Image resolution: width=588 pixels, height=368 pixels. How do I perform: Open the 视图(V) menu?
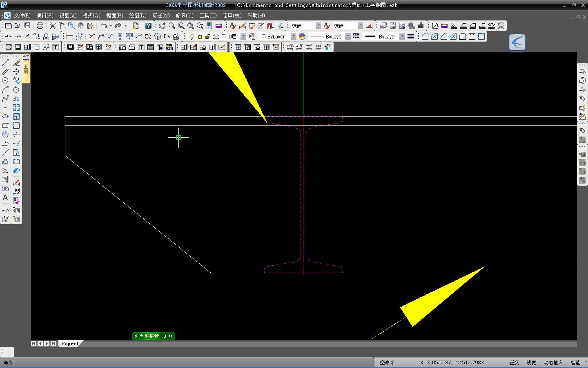click(68, 16)
